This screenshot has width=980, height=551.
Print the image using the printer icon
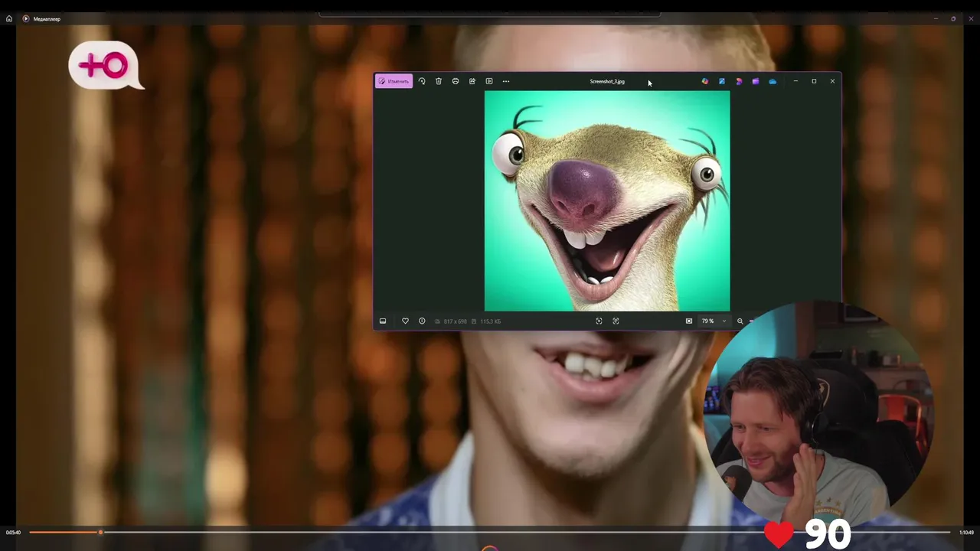pyautogui.click(x=456, y=81)
